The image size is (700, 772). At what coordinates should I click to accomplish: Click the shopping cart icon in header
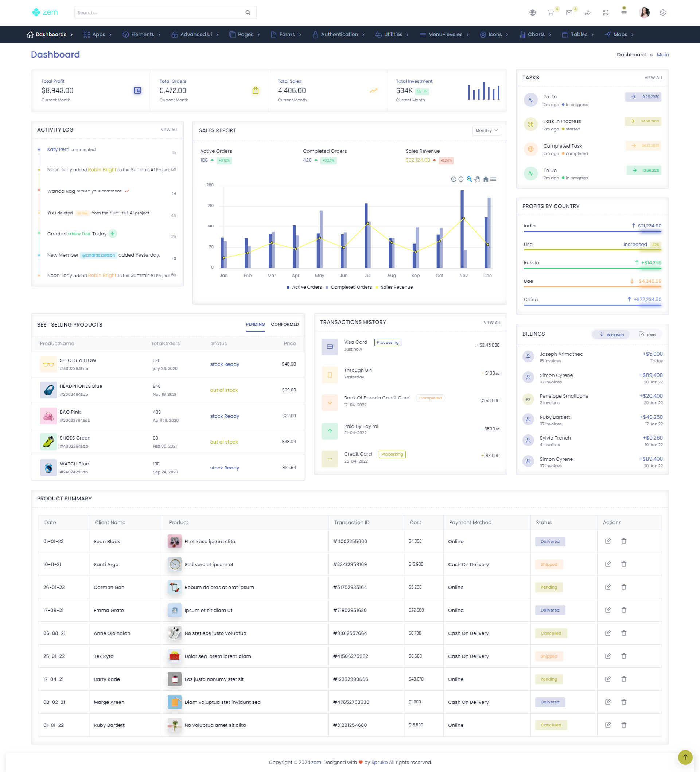(x=551, y=13)
